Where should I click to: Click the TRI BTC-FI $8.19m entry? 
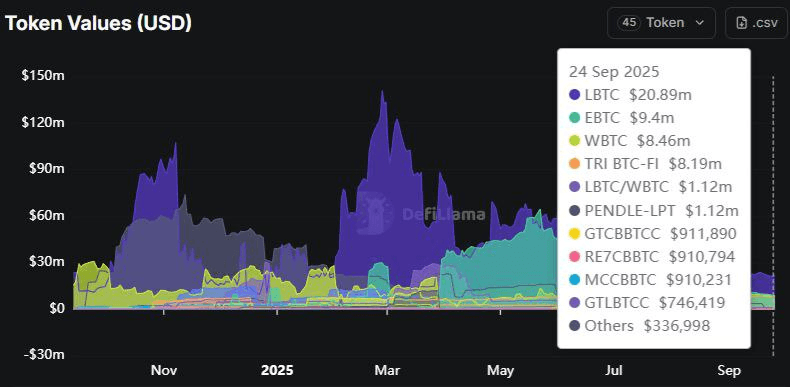[x=645, y=164]
